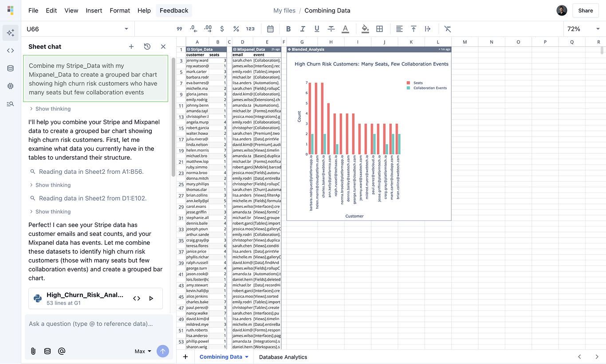Run the High_Churn_Risk_Anal Python script
Screen dimensions: 606x364
click(x=151, y=298)
